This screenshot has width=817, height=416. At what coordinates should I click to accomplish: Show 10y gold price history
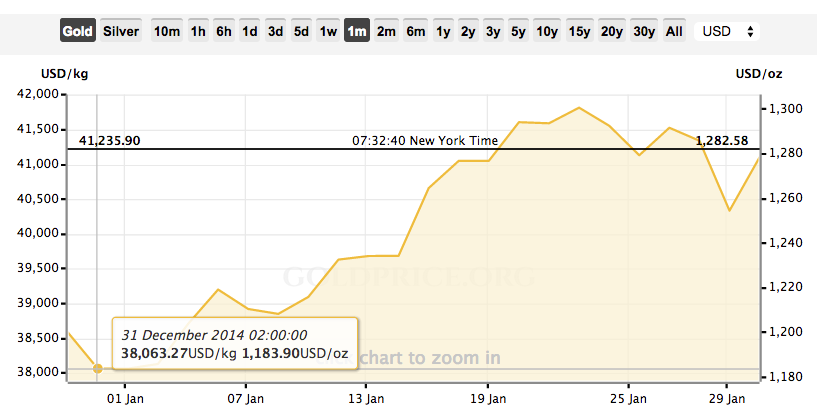[547, 31]
